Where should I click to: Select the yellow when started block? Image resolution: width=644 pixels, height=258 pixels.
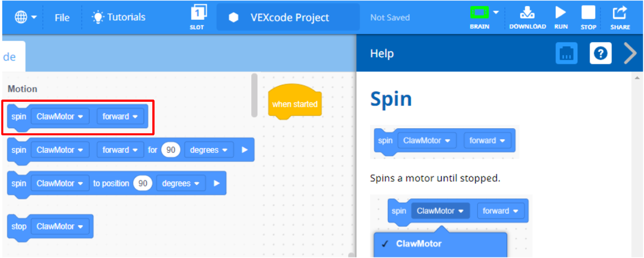(294, 104)
